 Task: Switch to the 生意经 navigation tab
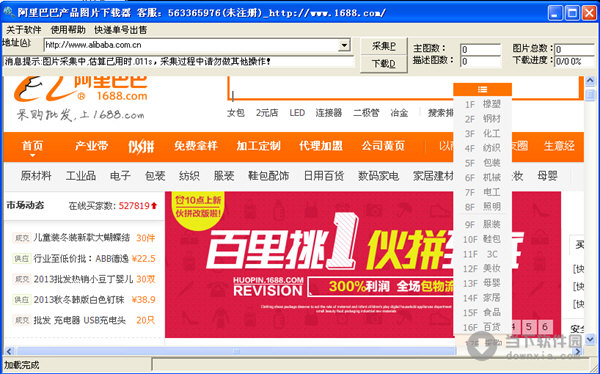(x=559, y=146)
